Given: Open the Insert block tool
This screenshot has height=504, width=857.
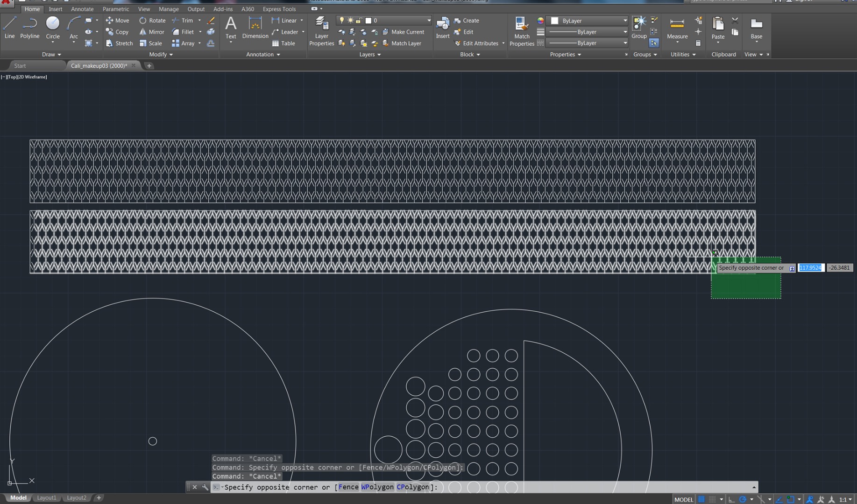Looking at the screenshot, I should coord(442,28).
